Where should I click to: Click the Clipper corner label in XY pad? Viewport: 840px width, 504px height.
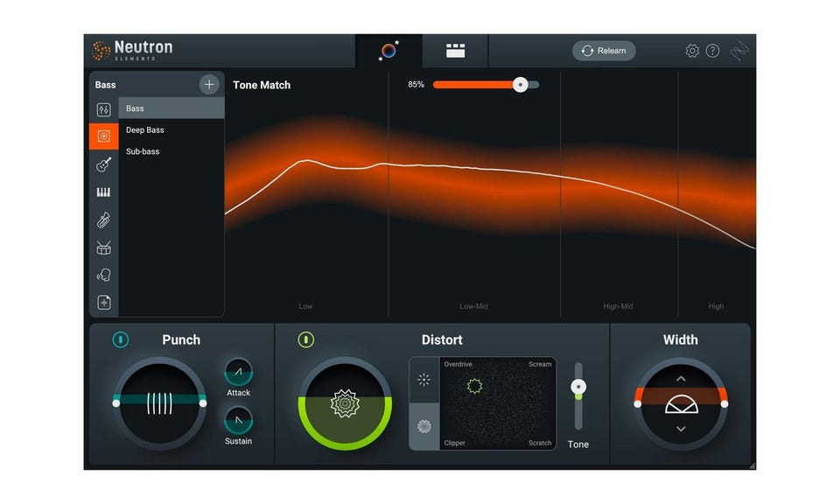pos(454,443)
